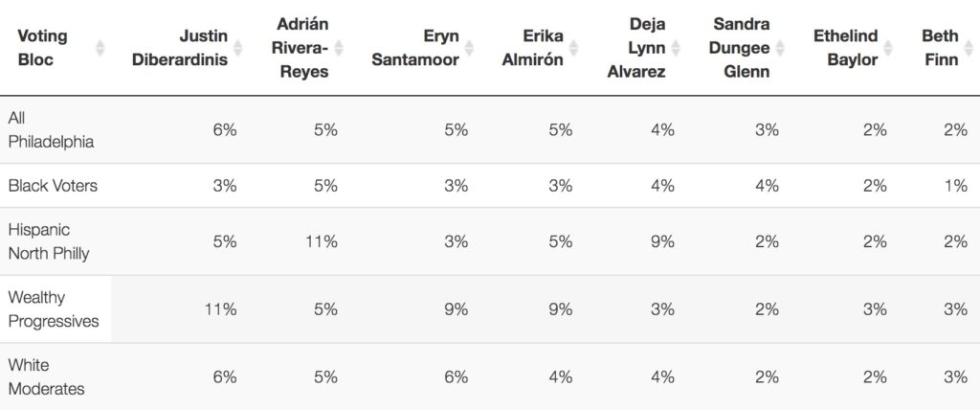Select Alvarez's 9% Hispanic North Philly cell

point(662,242)
